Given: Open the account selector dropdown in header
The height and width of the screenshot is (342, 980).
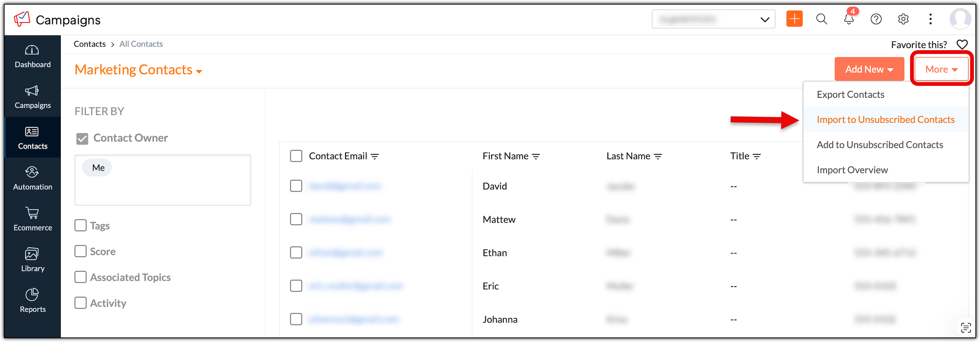Looking at the screenshot, I should point(713,19).
